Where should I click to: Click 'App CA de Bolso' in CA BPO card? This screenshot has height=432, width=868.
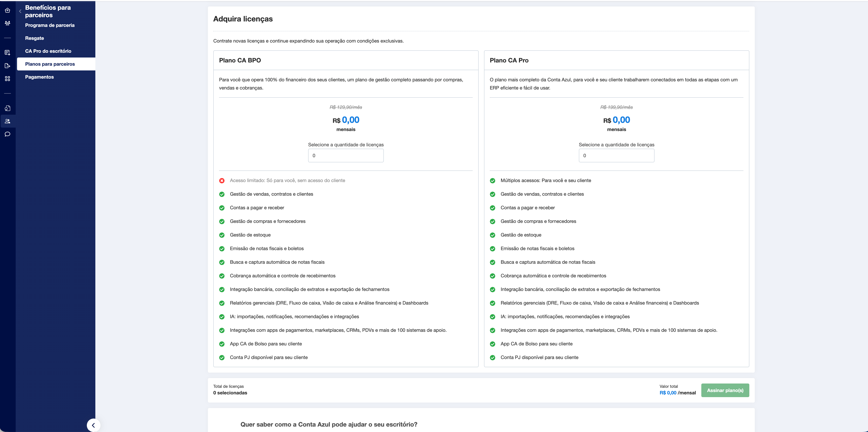265,344
